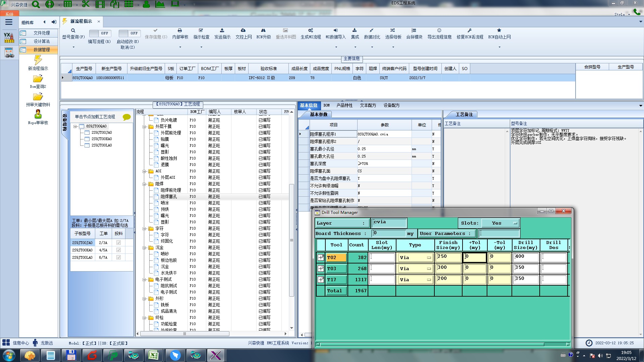Click the 内部审核 print icon
This screenshot has width=644, height=362.
click(x=180, y=31)
